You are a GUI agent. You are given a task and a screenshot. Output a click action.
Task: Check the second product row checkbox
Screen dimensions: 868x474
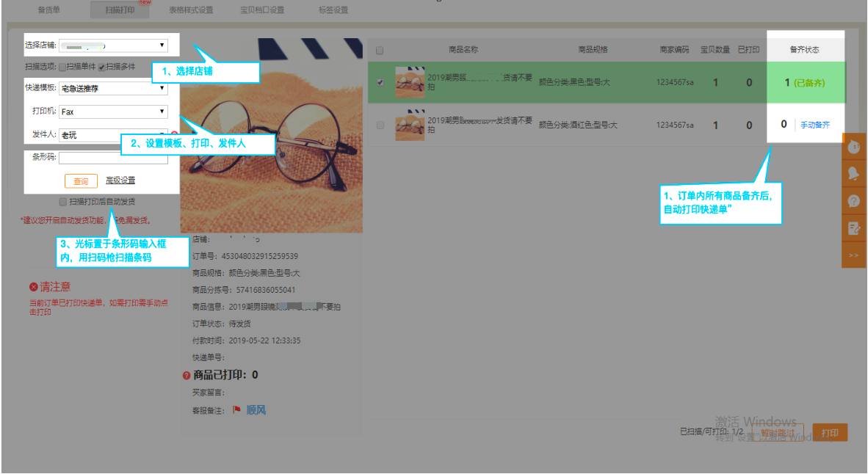(x=380, y=125)
